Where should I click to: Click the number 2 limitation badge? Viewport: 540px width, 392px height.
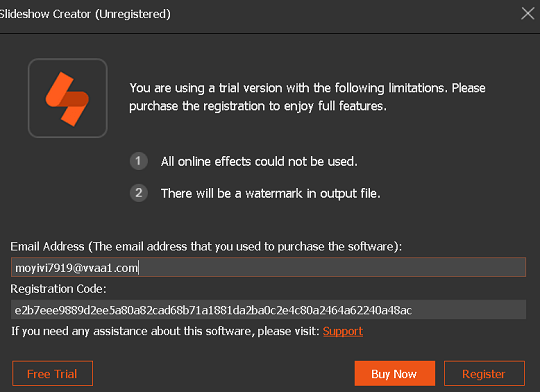138,193
